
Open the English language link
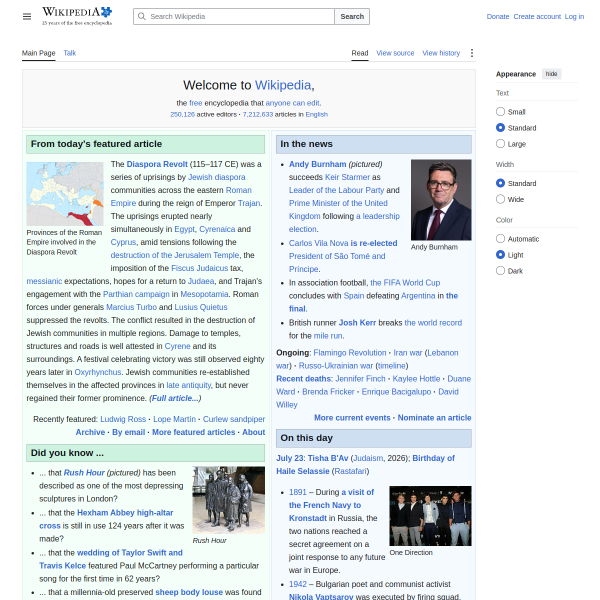[316, 114]
